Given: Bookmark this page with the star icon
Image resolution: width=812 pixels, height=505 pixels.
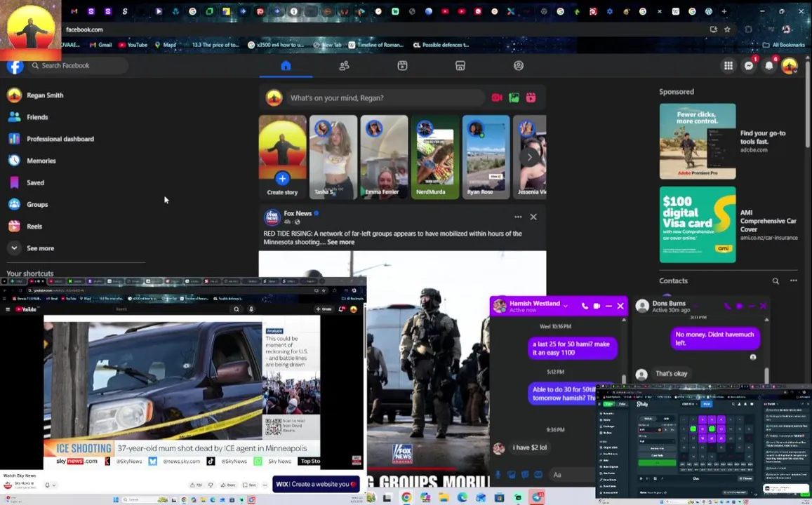Looking at the screenshot, I should (x=728, y=29).
